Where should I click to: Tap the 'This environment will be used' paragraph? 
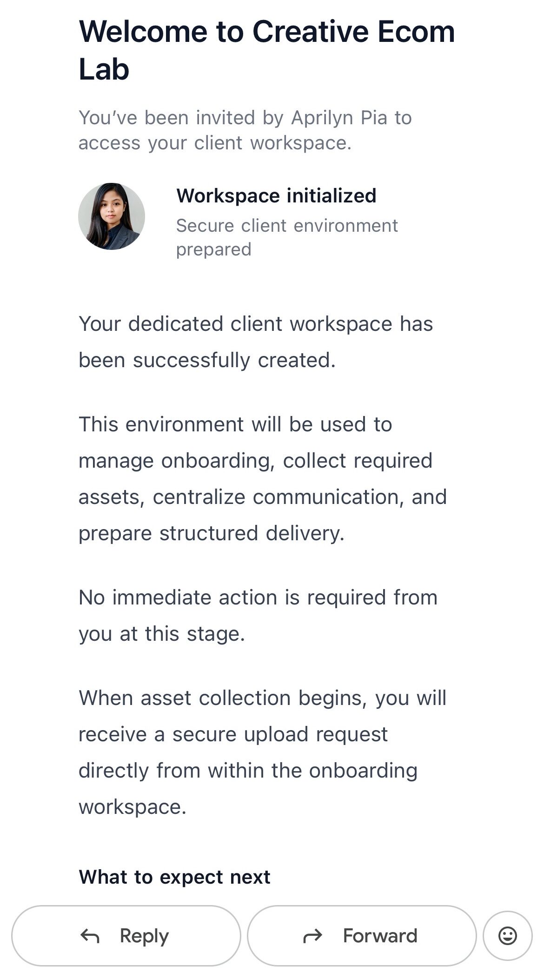coord(235,424)
